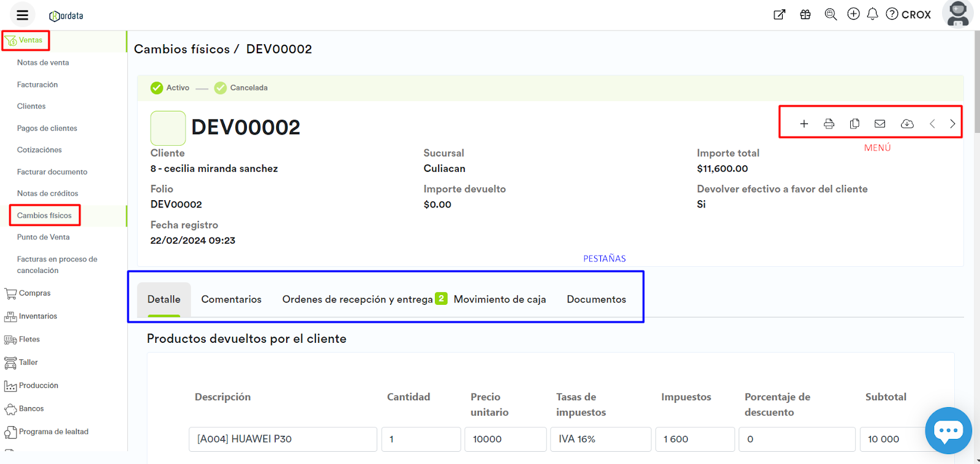The height and width of the screenshot is (464, 980).
Task: Go to next record chevron
Action: (952, 124)
